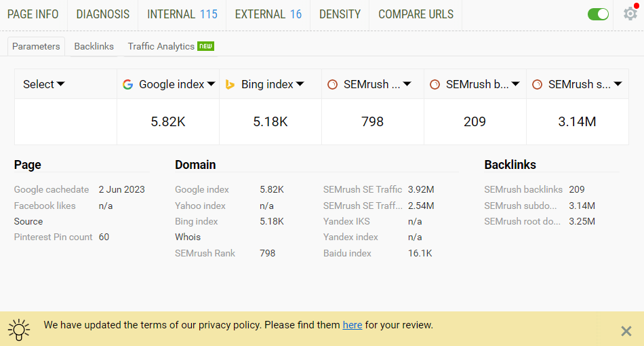Viewport: 644px width, 346px height.
Task: Click the 'here' privacy policy link
Action: [353, 325]
